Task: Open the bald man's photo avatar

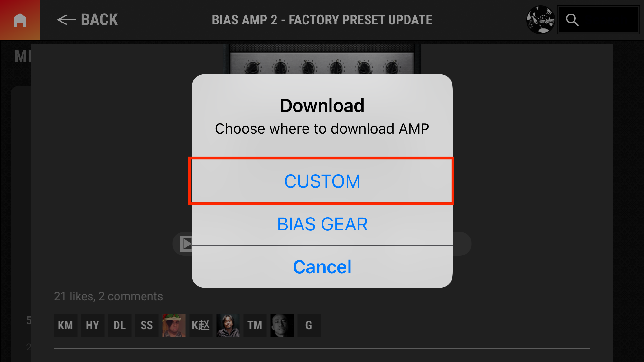Action: click(282, 325)
